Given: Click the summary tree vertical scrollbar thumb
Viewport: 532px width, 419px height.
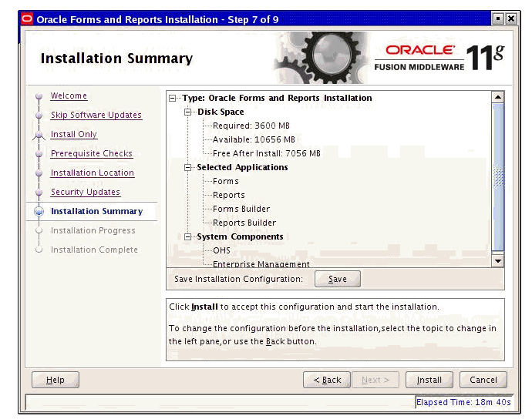Looking at the screenshot, I should 498,178.
